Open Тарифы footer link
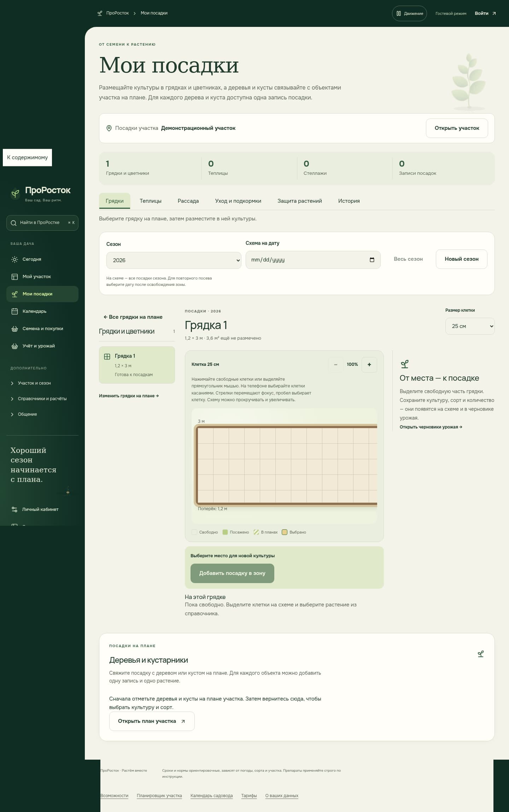 [x=249, y=796]
